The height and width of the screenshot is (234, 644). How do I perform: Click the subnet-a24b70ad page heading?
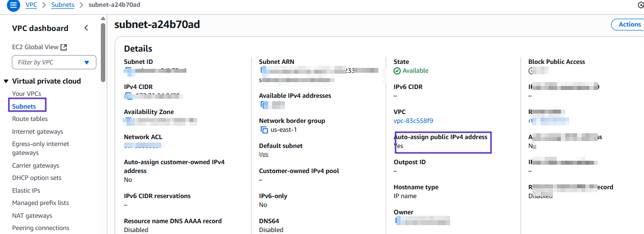pyautogui.click(x=157, y=25)
